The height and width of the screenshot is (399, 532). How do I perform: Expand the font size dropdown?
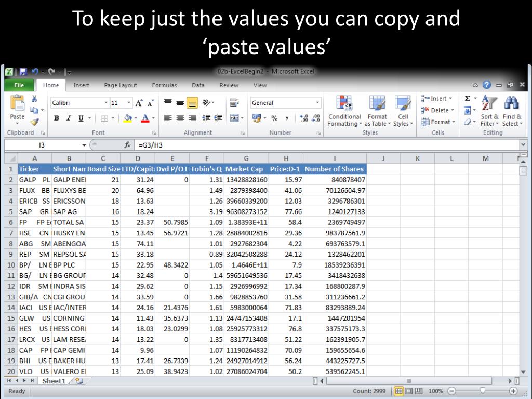(x=129, y=103)
